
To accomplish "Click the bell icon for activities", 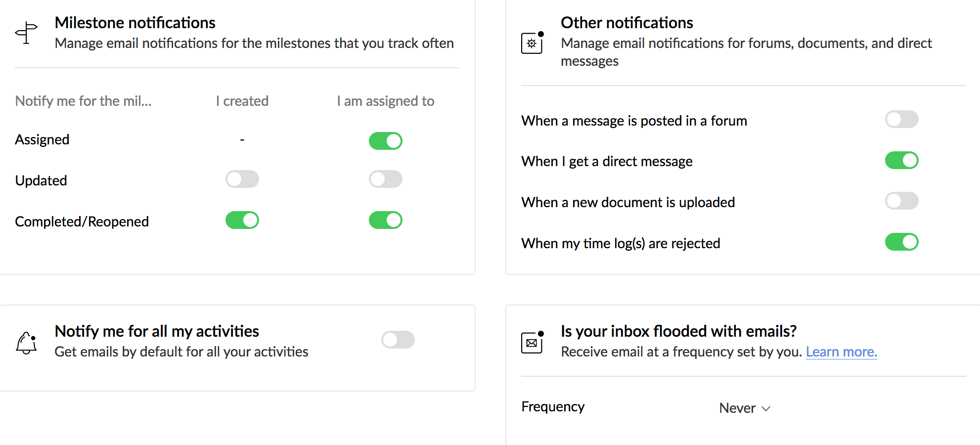I will pyautogui.click(x=26, y=343).
